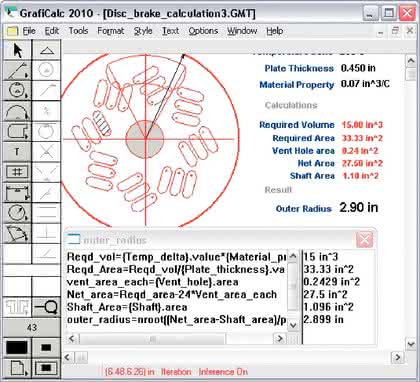Select the Plate Thickness value 0.450 in

point(358,68)
